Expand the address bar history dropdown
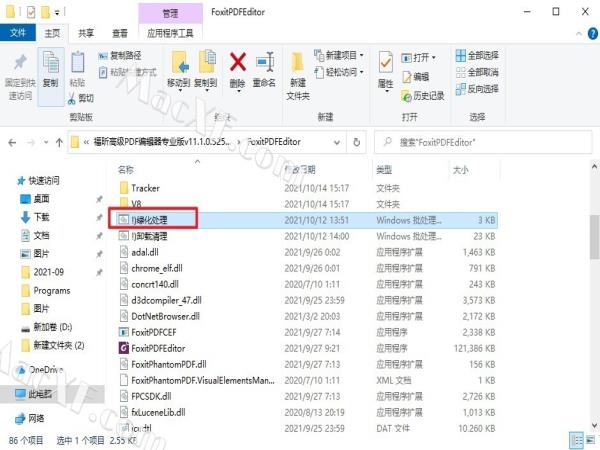Image resolution: width=600 pixels, height=450 pixels. [x=337, y=142]
